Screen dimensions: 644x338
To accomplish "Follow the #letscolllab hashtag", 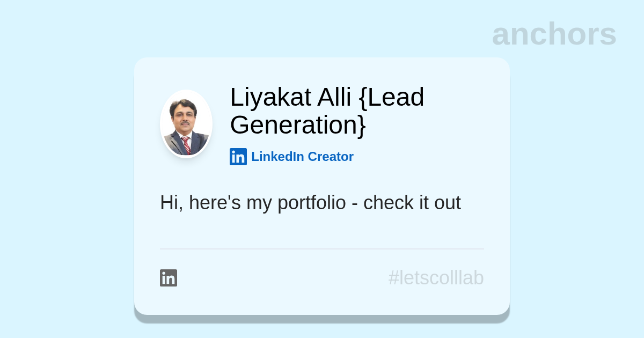I will click(436, 278).
